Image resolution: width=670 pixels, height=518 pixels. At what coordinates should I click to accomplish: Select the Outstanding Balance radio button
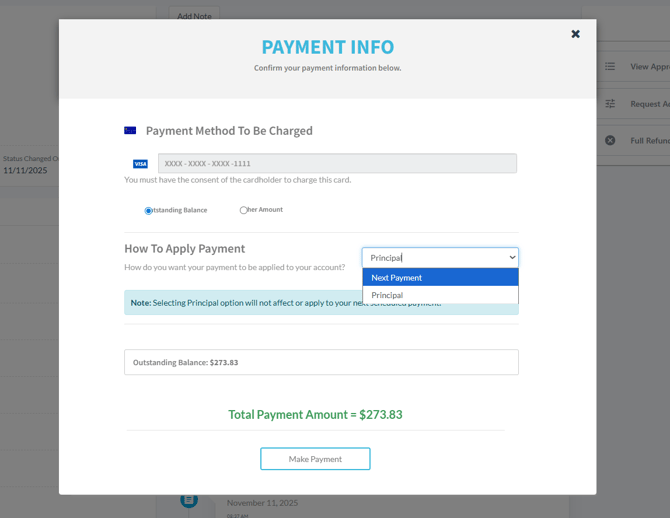click(x=149, y=211)
